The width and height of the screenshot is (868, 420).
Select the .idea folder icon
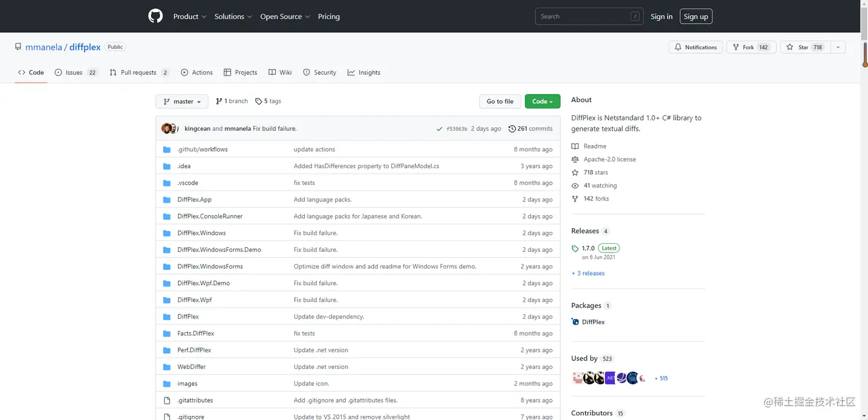167,166
